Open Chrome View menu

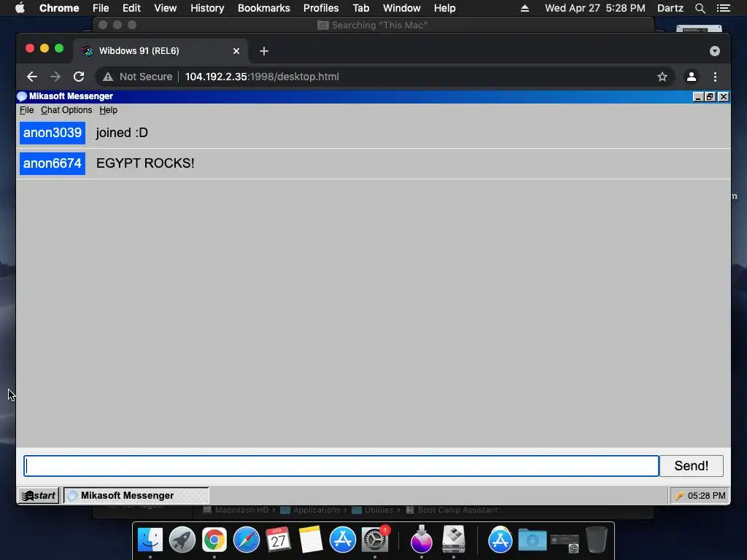(x=166, y=8)
